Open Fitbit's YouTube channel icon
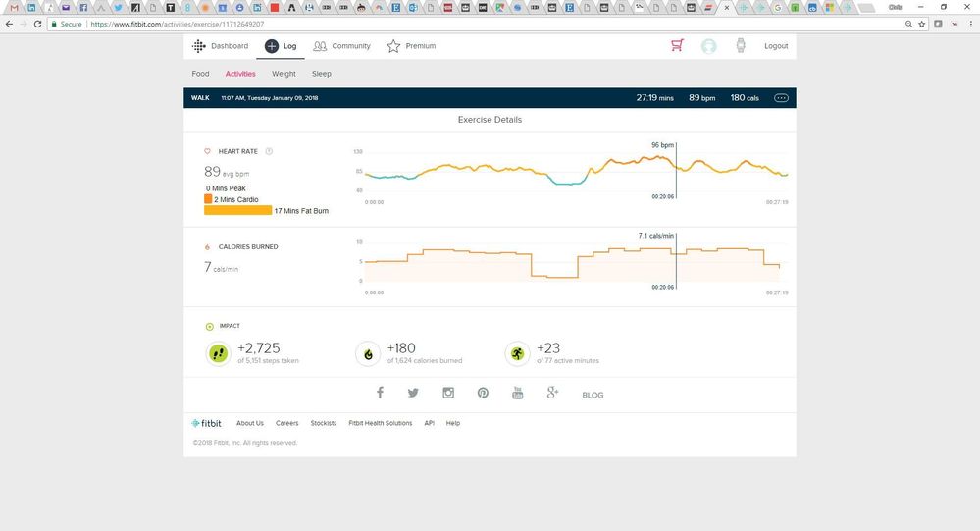The height and width of the screenshot is (531, 980). point(518,393)
